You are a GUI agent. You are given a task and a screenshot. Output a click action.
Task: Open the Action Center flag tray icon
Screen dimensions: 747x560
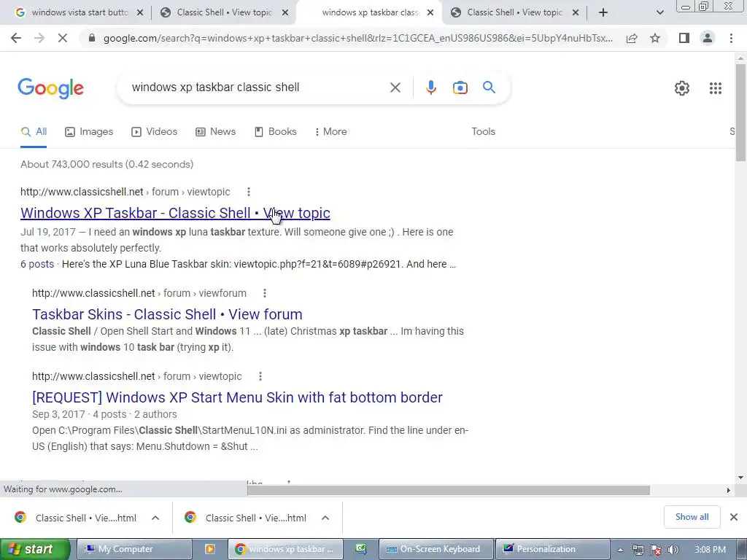[x=656, y=550]
